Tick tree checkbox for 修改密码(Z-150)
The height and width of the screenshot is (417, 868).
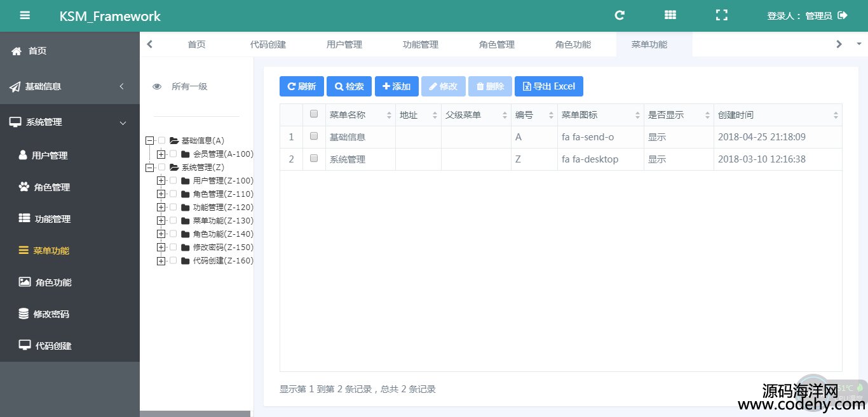coord(173,248)
